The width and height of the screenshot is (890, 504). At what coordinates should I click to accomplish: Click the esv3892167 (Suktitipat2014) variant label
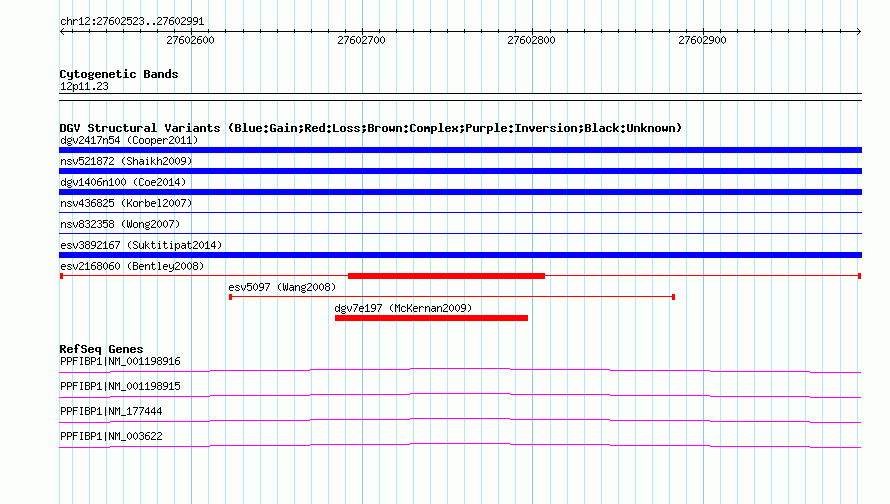[141, 245]
